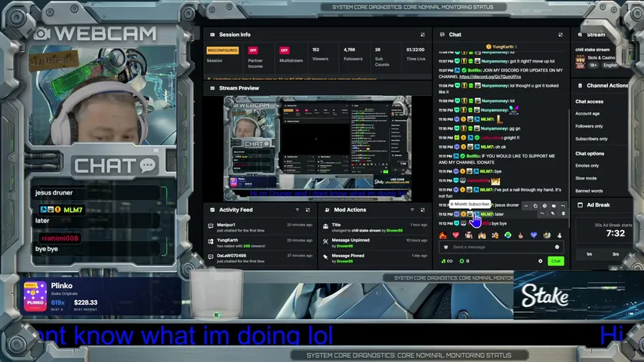This screenshot has height=362, width=644.
Task: Click the chat identity badge icon in input
Action: click(445, 247)
